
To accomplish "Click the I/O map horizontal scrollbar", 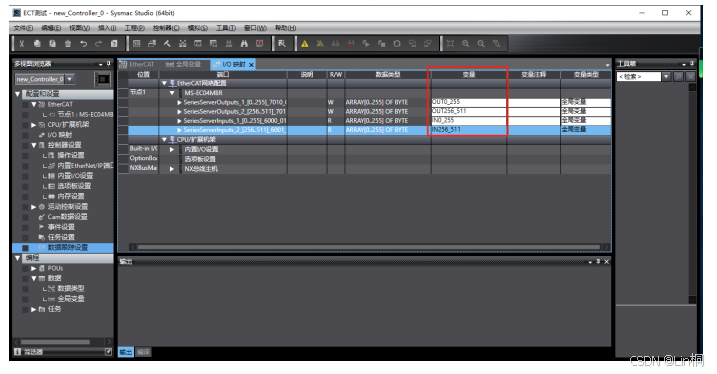I will tap(369, 247).
